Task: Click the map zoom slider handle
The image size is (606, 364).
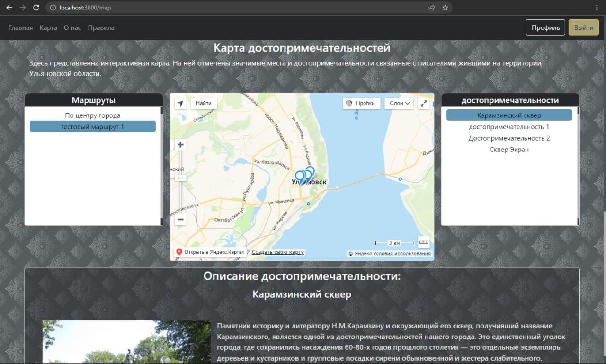Action: tap(180, 178)
